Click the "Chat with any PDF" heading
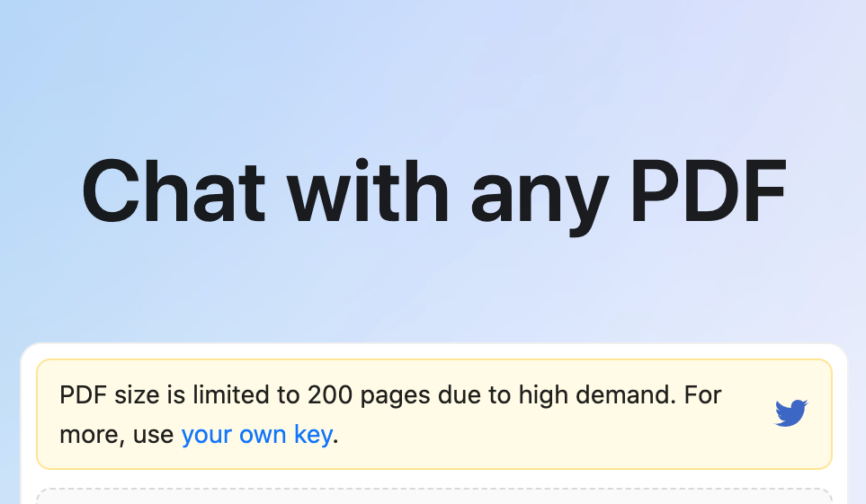Image resolution: width=866 pixels, height=504 pixels. [x=433, y=192]
